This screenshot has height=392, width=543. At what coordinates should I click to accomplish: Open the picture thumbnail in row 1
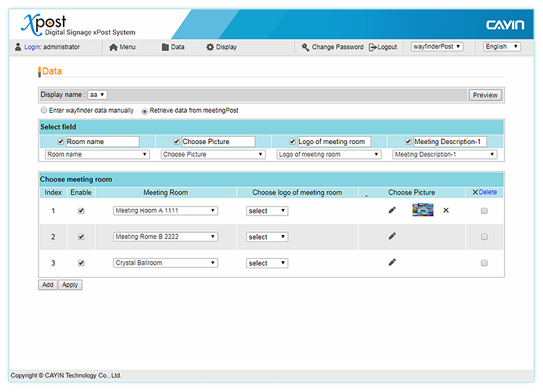423,210
